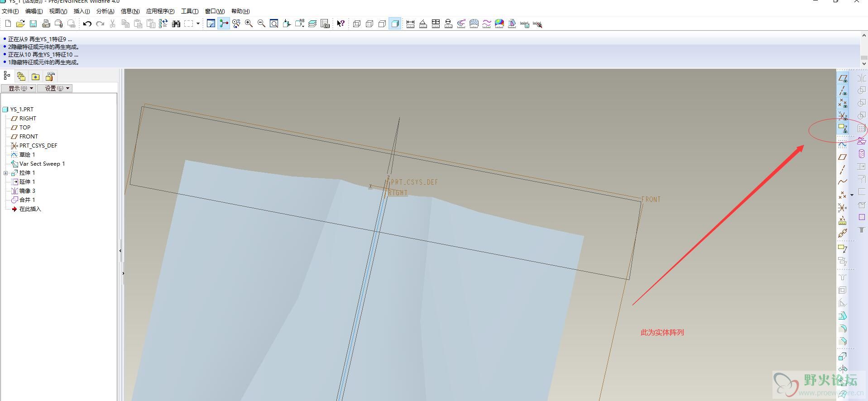Open the distance measurement analysis icon
868x401 pixels.
[x=410, y=24]
